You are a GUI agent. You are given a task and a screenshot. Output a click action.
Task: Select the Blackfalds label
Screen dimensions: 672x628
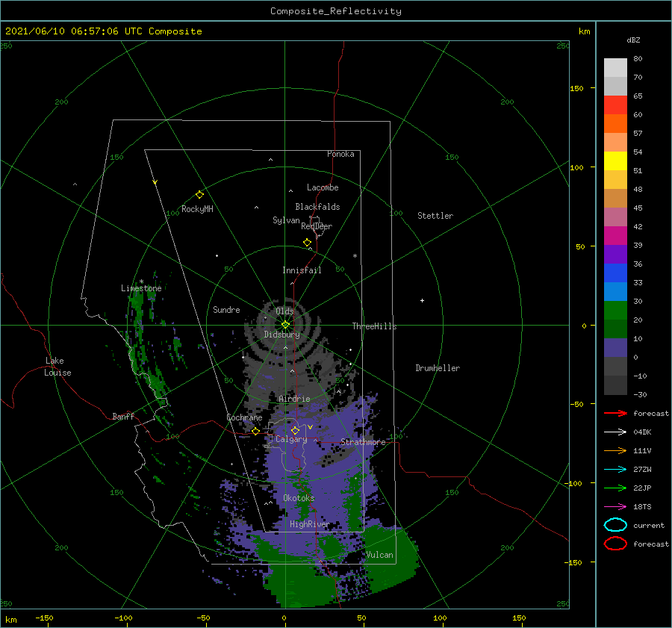point(317,207)
